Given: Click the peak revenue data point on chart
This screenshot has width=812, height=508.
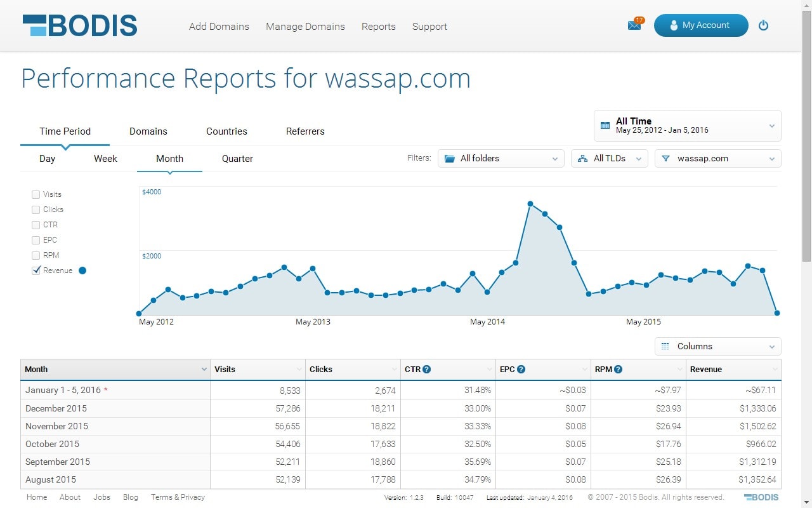Looking at the screenshot, I should [x=530, y=204].
